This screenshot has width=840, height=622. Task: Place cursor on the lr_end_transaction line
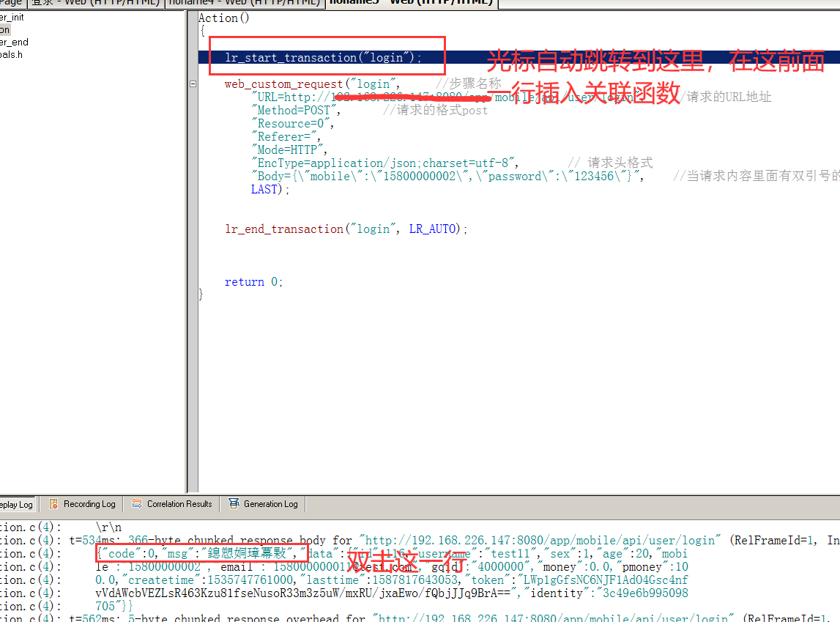coord(346,229)
